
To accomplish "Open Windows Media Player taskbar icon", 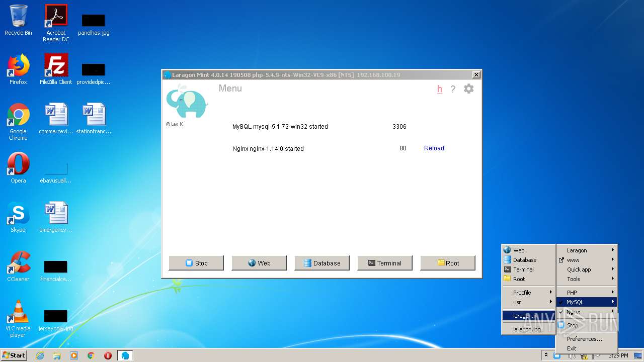I will pos(74,355).
